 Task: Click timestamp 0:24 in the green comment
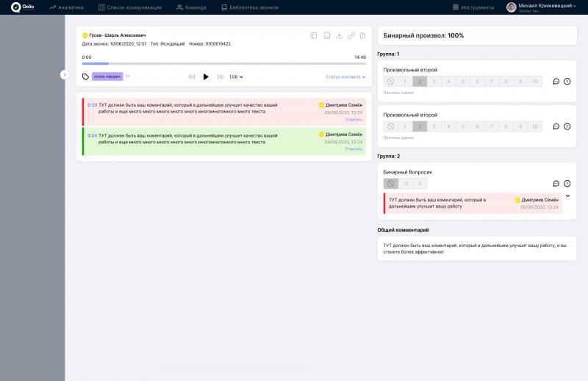92,135
